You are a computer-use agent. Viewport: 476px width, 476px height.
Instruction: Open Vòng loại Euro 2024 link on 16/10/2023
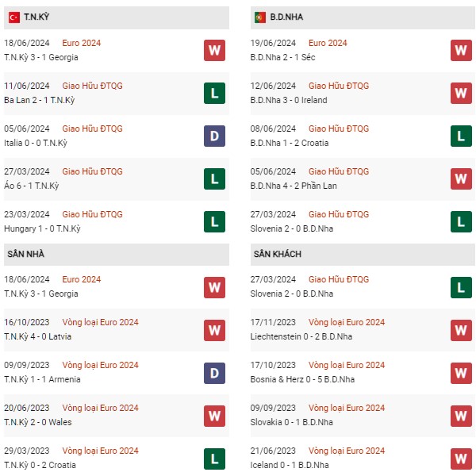pos(100,322)
